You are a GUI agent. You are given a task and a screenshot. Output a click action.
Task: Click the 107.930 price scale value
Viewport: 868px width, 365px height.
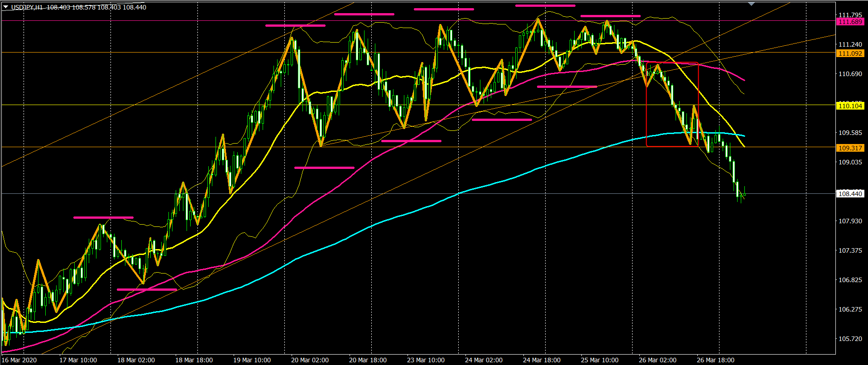point(850,221)
